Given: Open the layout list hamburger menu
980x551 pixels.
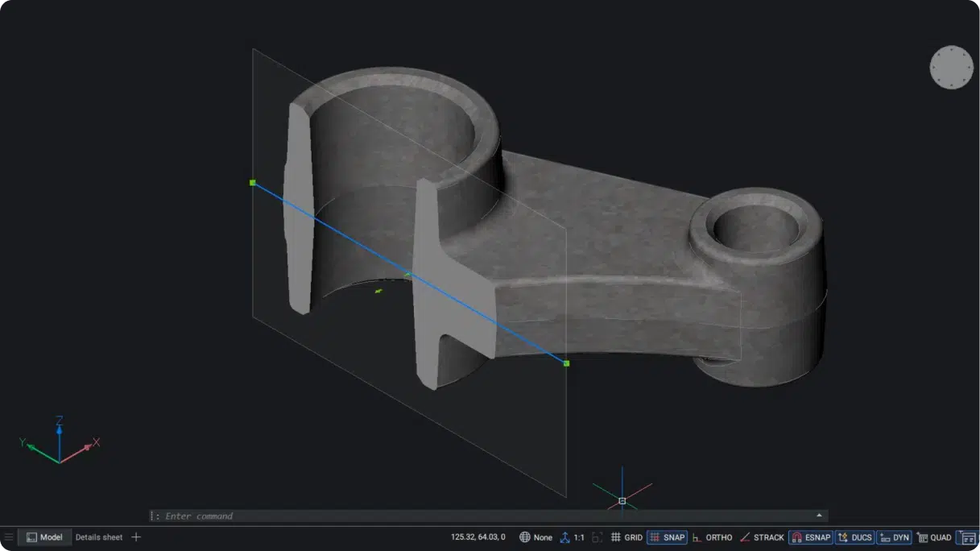Looking at the screenshot, I should coord(9,537).
